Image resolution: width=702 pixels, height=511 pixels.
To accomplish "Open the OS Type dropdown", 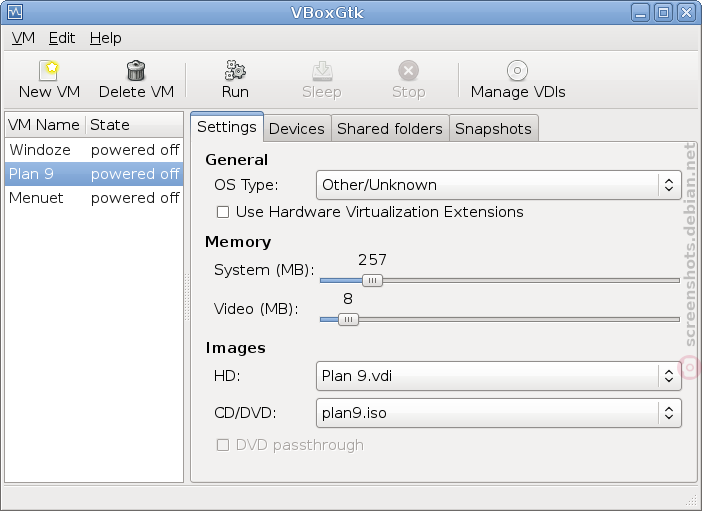I will click(499, 185).
